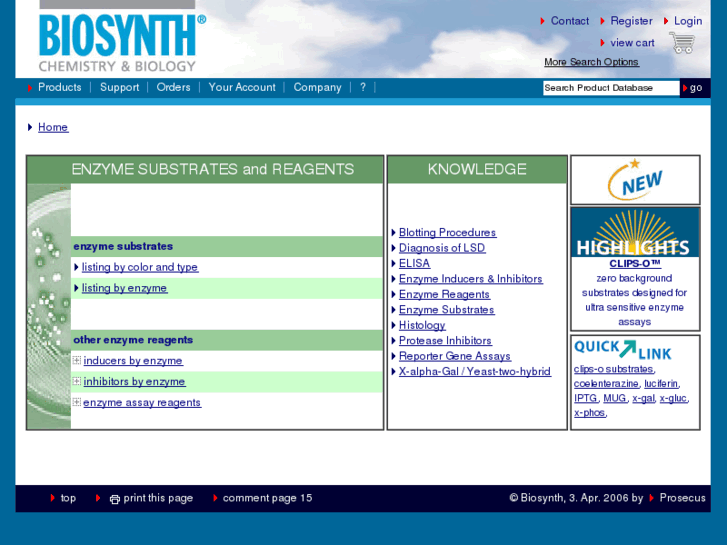Open x-phos quick link
This screenshot has width=727, height=545.
(589, 412)
